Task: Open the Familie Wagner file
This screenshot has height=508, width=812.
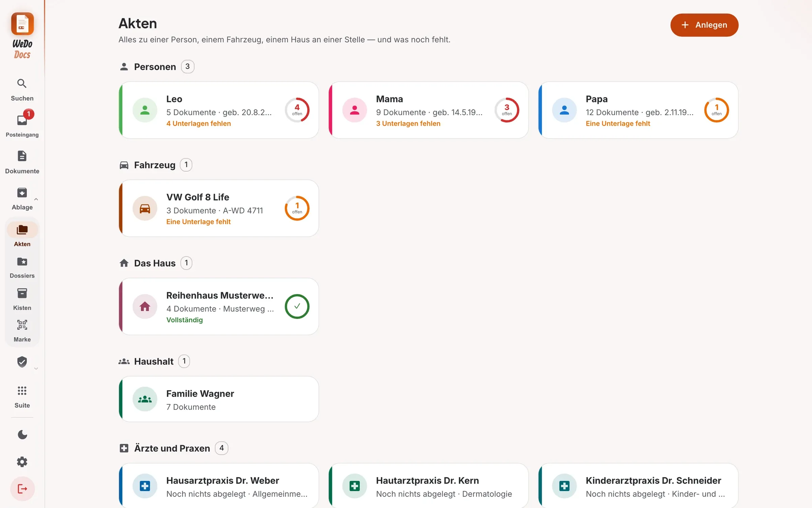Action: click(x=219, y=399)
